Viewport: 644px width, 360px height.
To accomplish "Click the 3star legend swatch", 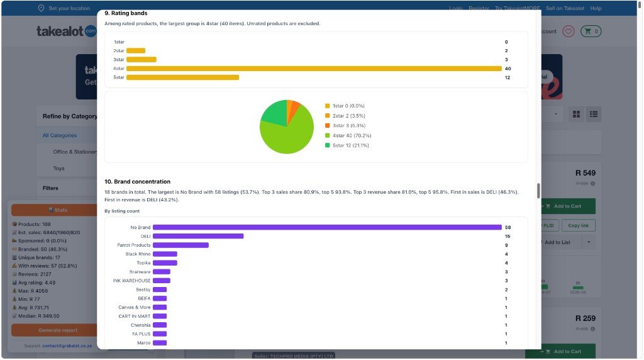I will tap(327, 126).
